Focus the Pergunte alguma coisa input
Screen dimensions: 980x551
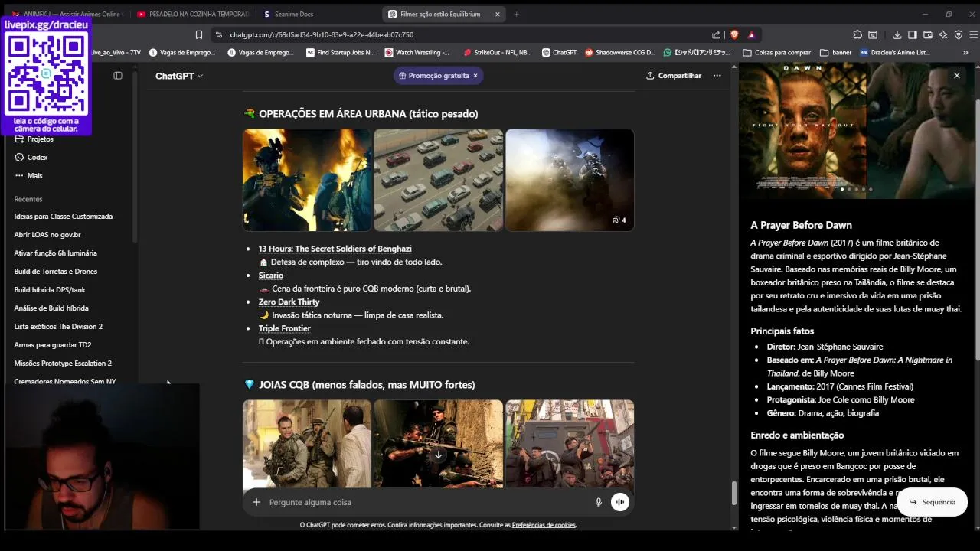[x=429, y=502]
